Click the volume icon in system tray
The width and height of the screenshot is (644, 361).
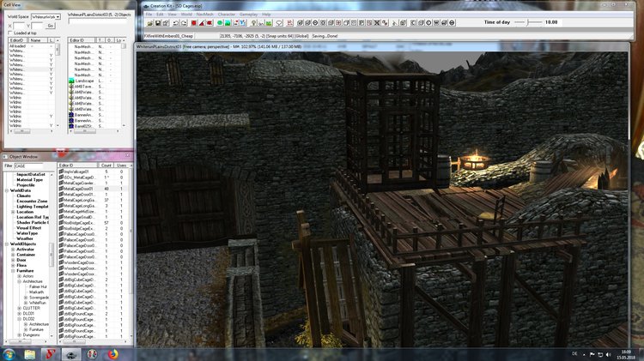tap(608, 354)
